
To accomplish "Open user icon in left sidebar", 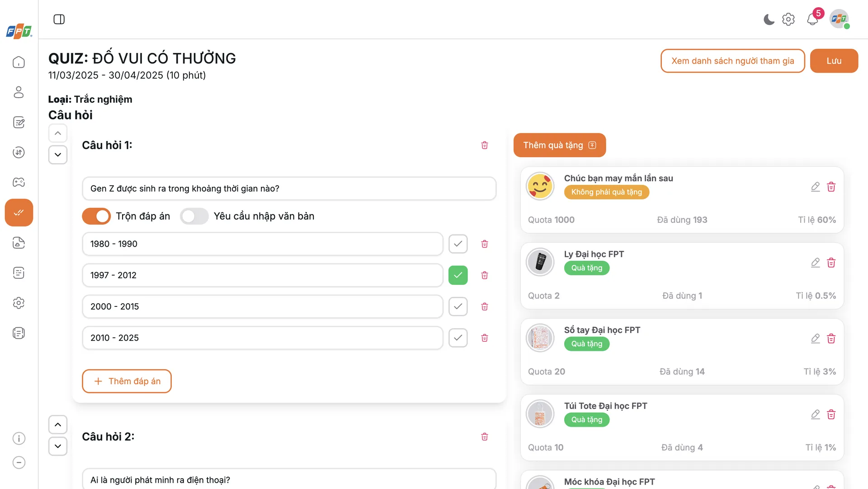I will (x=19, y=92).
